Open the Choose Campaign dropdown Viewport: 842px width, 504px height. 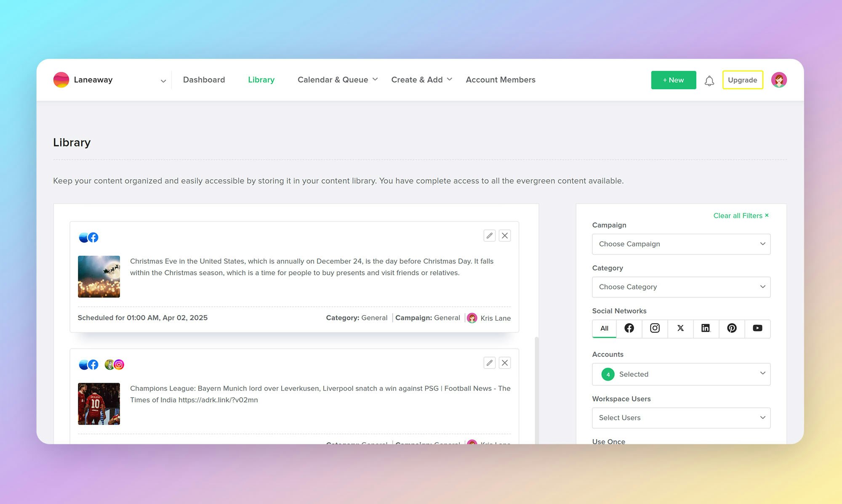pos(681,244)
